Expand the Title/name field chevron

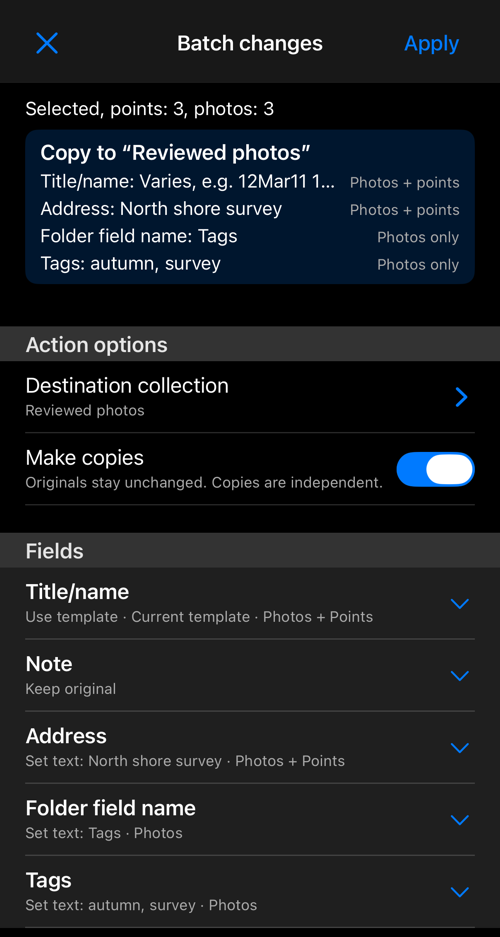tap(459, 604)
